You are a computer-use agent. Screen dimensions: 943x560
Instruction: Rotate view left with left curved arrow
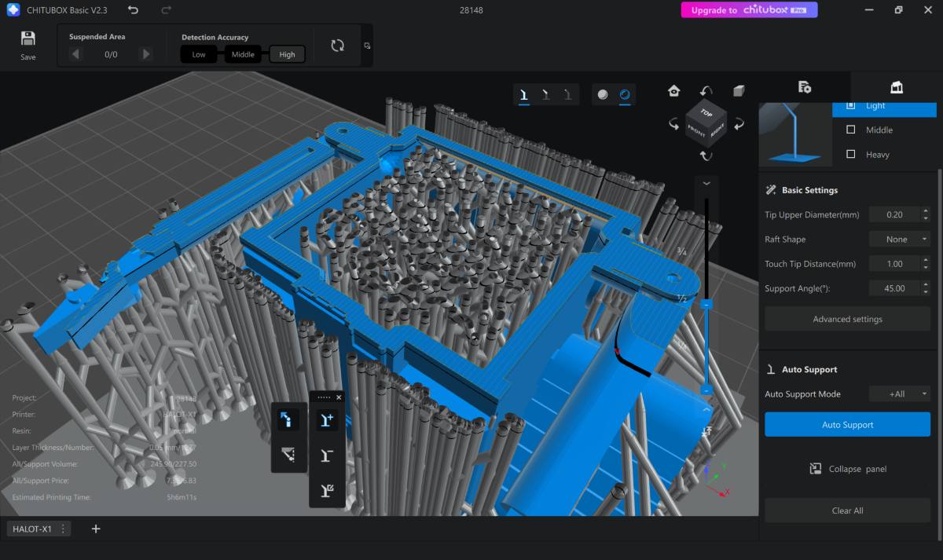pyautogui.click(x=674, y=124)
